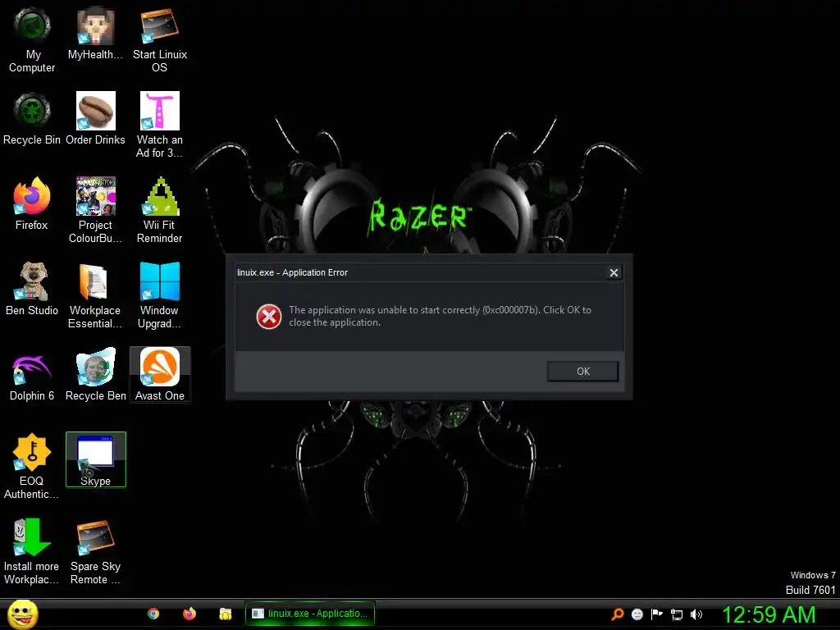This screenshot has height=630, width=840.
Task: Click the Windows 7 watermark text
Action: 813,575
